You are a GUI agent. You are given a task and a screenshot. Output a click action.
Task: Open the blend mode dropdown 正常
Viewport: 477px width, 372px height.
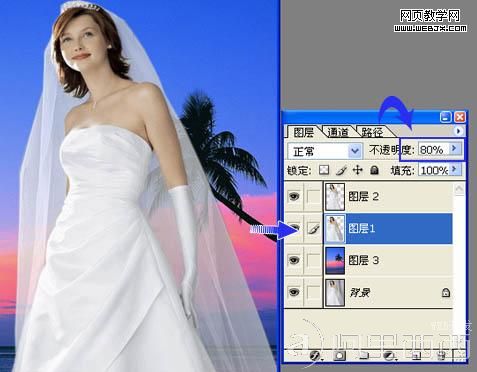(325, 151)
